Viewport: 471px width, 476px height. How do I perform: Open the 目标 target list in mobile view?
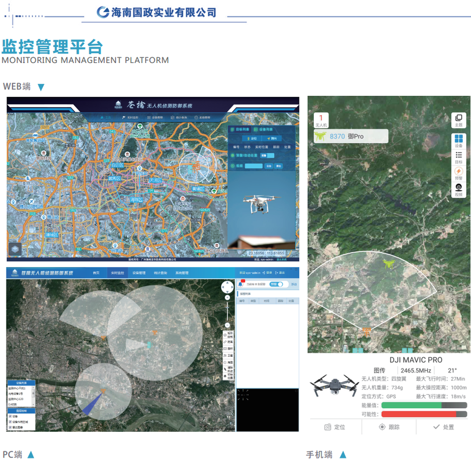pyautogui.click(x=458, y=157)
